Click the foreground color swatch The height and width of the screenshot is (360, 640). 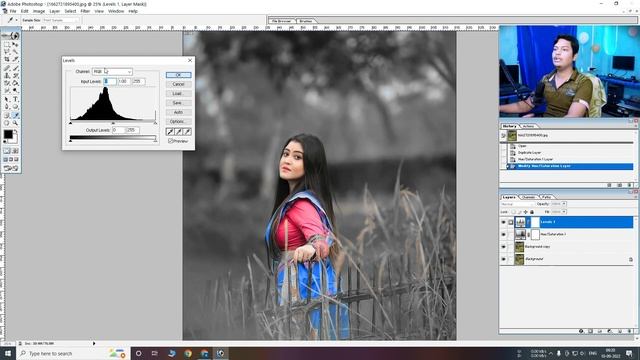click(x=8, y=134)
